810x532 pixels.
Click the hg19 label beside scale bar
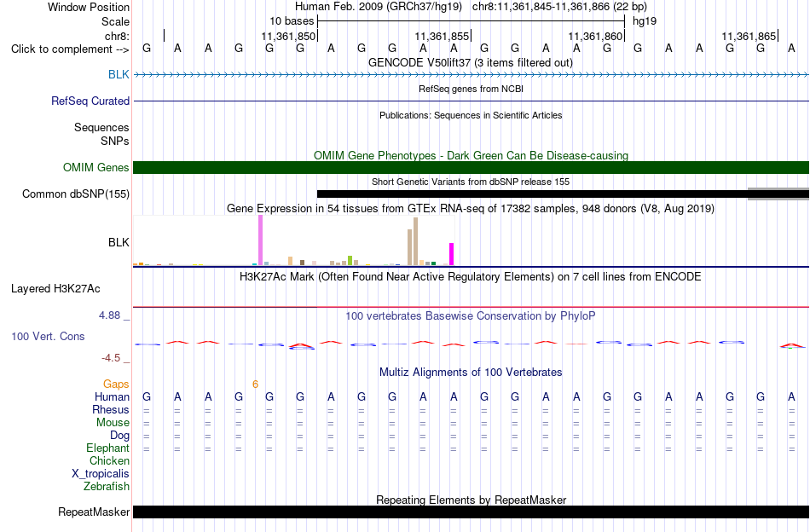(x=645, y=21)
